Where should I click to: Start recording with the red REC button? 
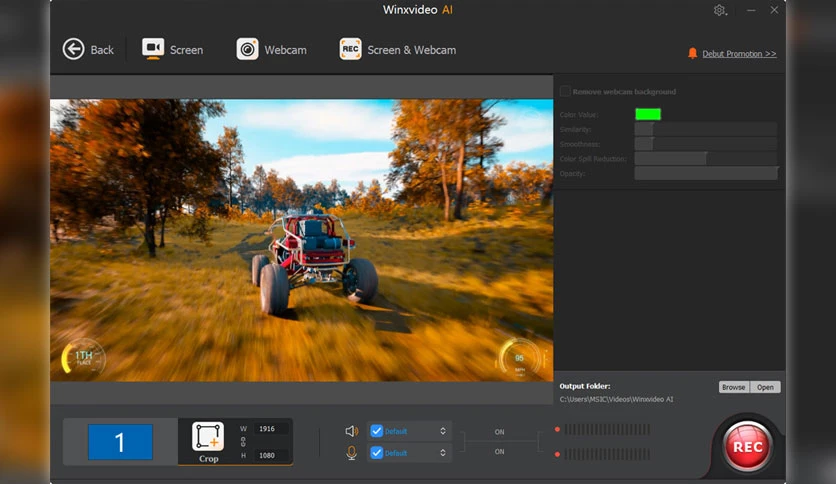click(x=747, y=446)
